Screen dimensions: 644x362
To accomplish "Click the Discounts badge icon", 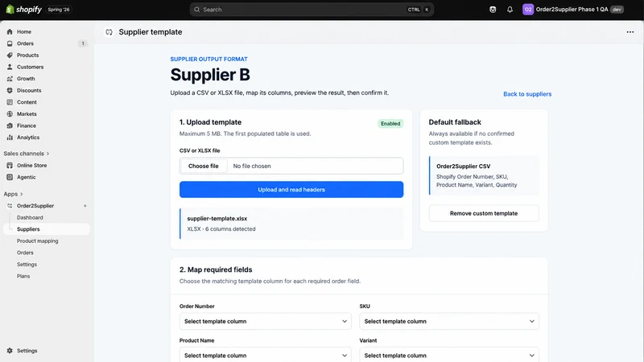I will pos(10,90).
